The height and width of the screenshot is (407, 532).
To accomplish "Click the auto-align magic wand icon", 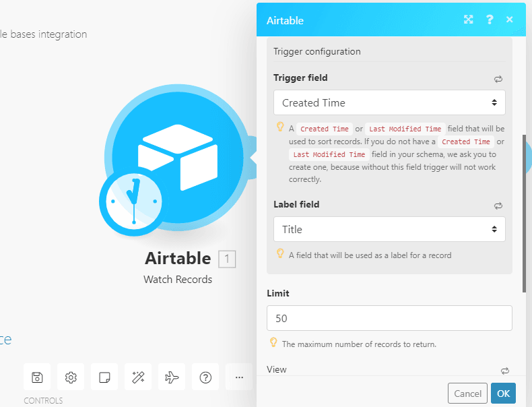I will 138,377.
